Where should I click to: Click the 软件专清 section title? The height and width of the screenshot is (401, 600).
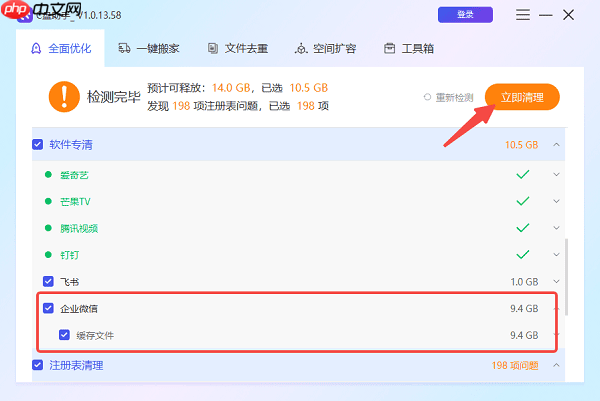71,145
